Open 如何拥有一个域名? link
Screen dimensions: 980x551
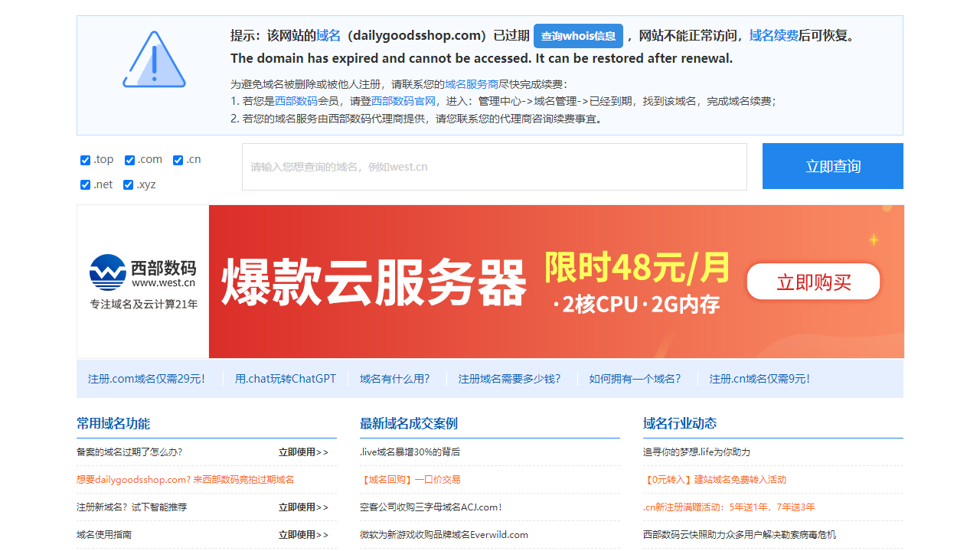635,378
